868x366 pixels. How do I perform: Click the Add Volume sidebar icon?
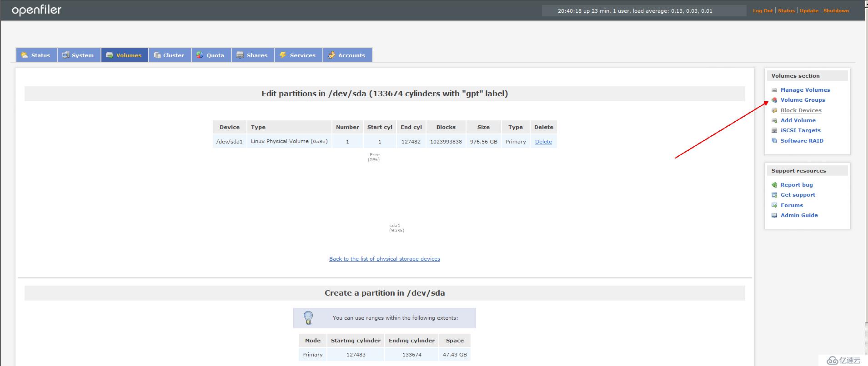point(774,120)
